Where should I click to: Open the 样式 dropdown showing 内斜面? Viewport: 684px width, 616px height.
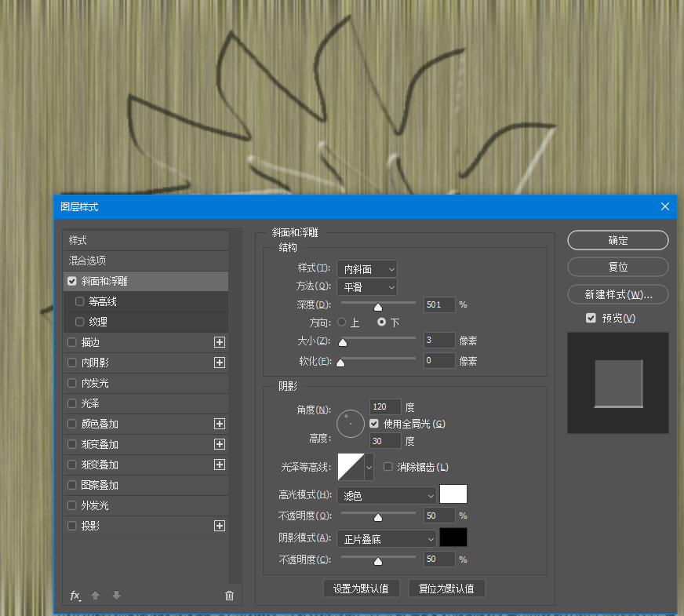coord(367,269)
